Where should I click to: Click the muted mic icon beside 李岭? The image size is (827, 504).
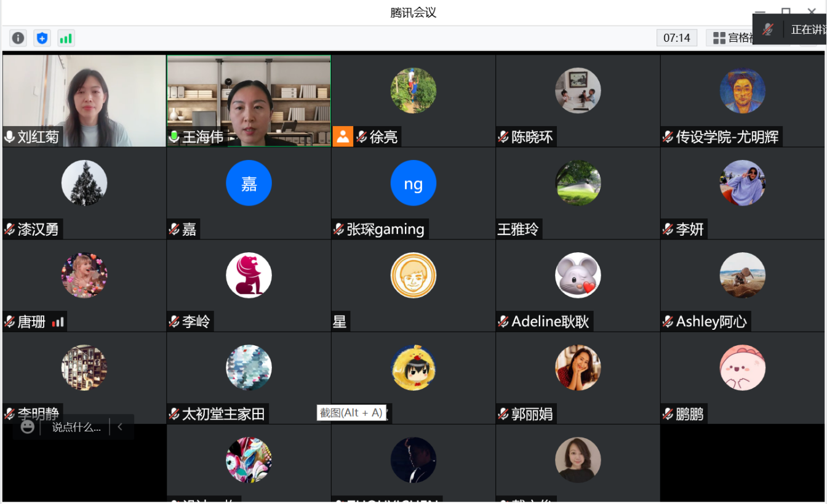point(175,322)
